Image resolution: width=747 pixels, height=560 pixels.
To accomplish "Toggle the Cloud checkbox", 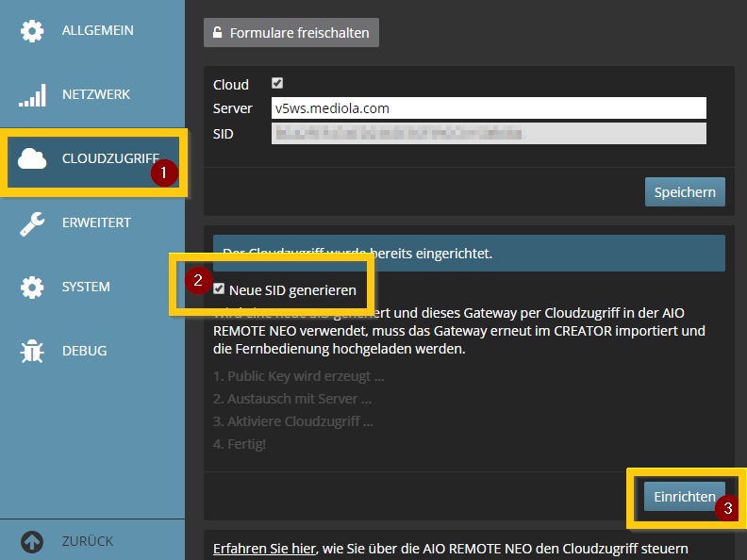I will pos(277,83).
